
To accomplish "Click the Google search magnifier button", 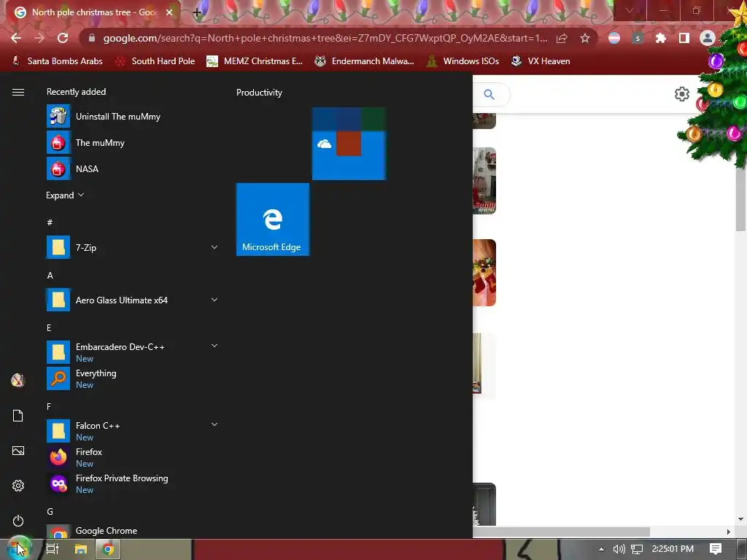I will pyautogui.click(x=489, y=94).
